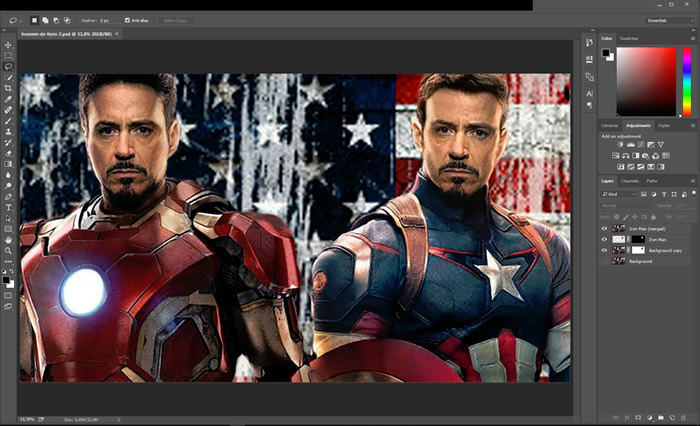Viewport: 700px width, 426px height.
Task: Add a Photo Filter adjustment
Action: point(646,156)
